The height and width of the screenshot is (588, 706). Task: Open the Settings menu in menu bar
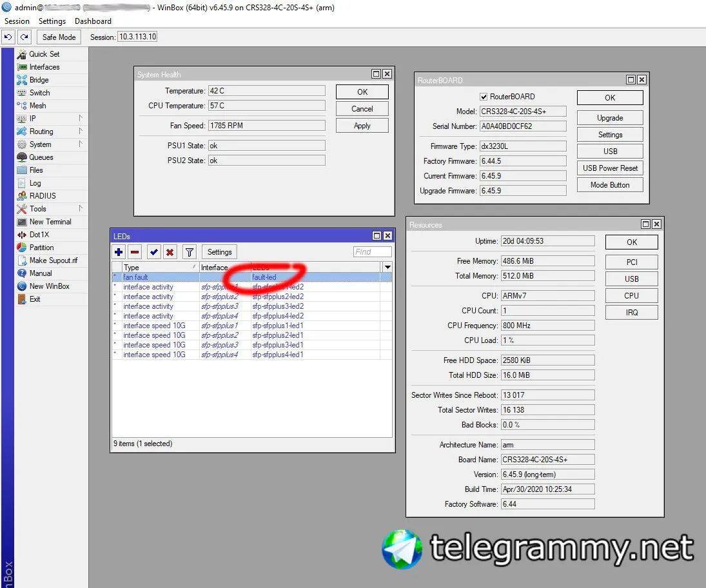[x=52, y=21]
